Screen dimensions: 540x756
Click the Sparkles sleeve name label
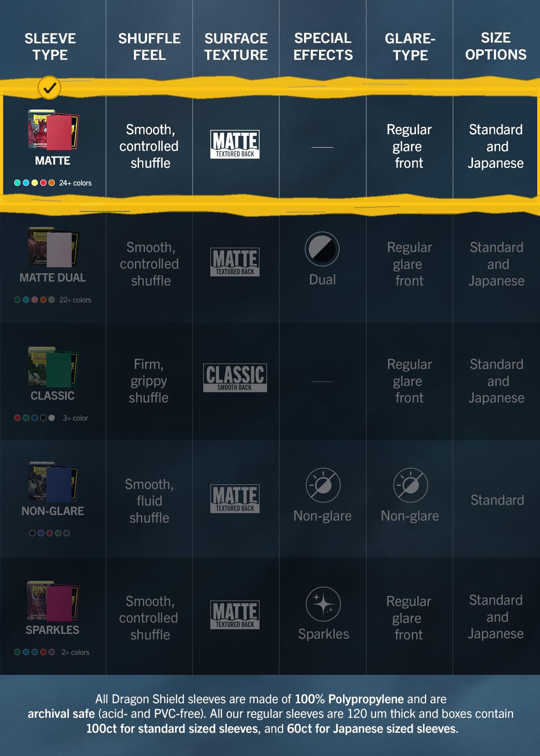pyautogui.click(x=52, y=630)
